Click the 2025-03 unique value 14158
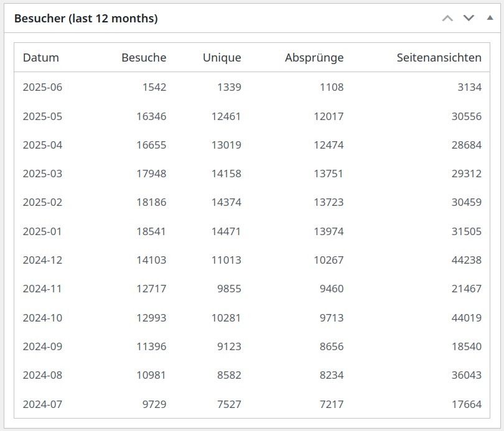The width and height of the screenshot is (504, 431). (226, 174)
